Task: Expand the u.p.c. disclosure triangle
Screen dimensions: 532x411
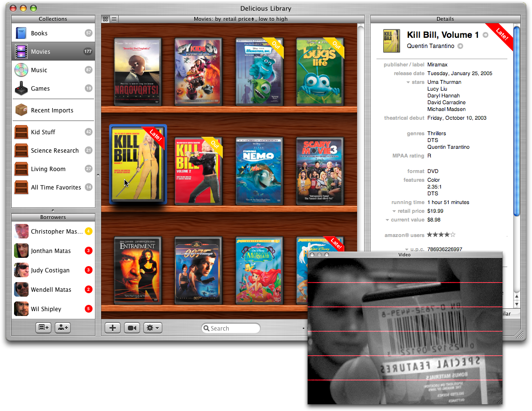Action: pyautogui.click(x=407, y=249)
